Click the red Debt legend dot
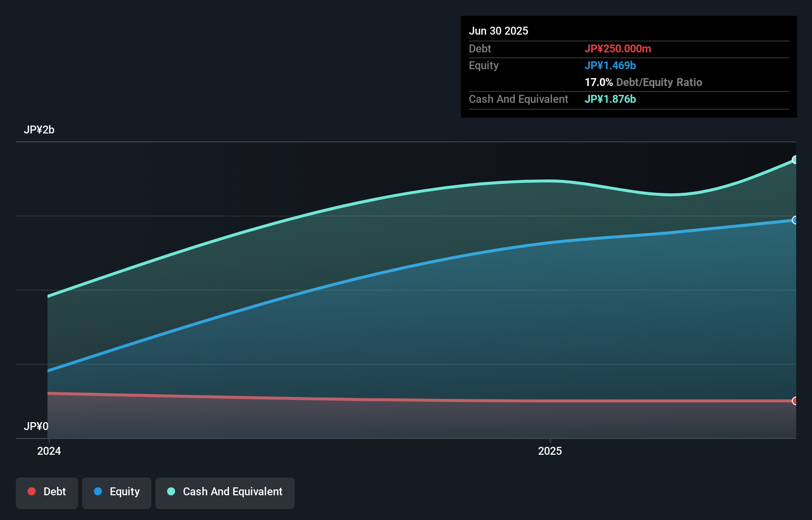 pyautogui.click(x=32, y=491)
